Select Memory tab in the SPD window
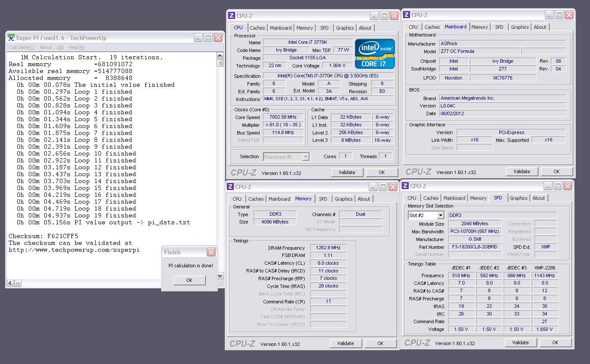Image resolution: width=590 pixels, height=364 pixels. 478,198
